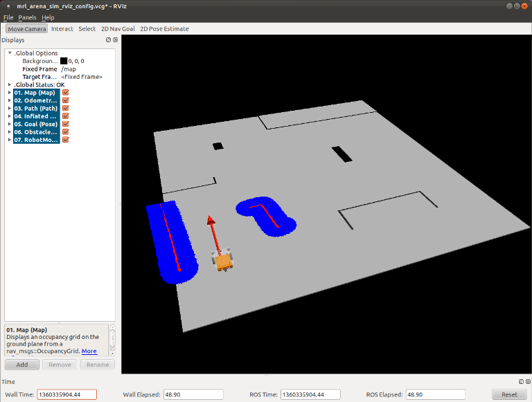Undock the Displays panel with float icon

[x=109, y=40]
